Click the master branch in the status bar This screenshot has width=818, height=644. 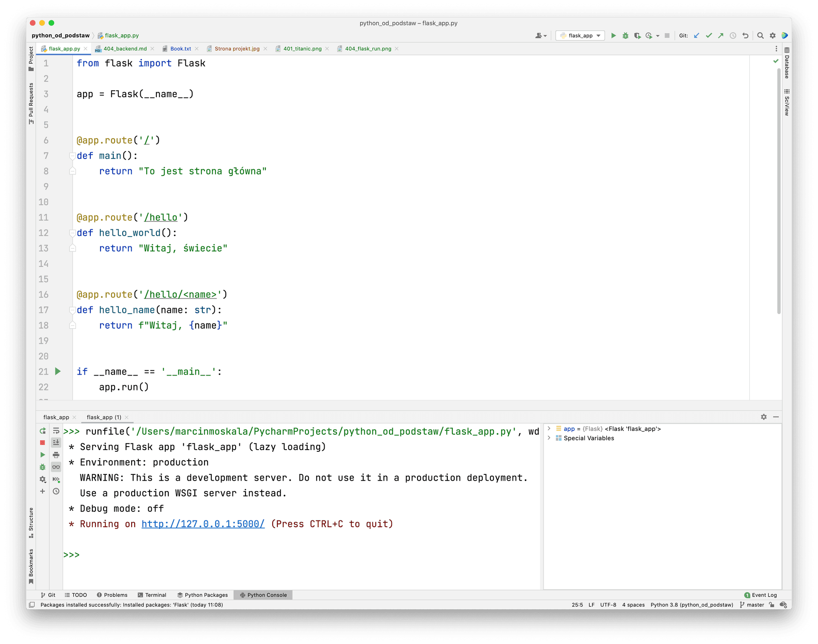coord(755,605)
